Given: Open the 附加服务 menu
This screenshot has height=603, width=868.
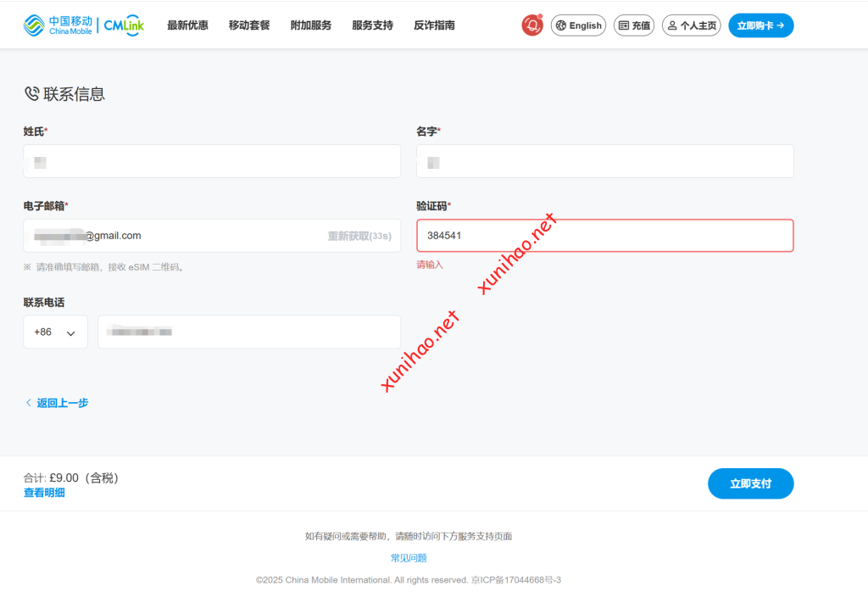Looking at the screenshot, I should 311,25.
